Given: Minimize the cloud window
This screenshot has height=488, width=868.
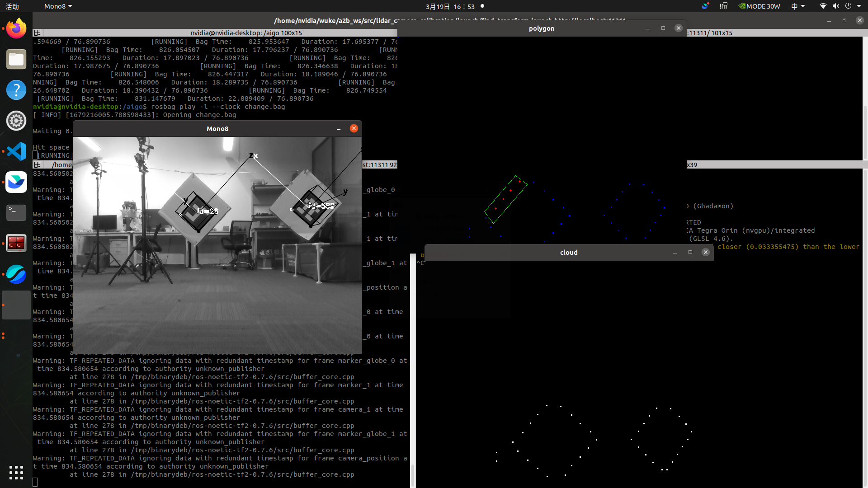Looking at the screenshot, I should click(x=675, y=253).
